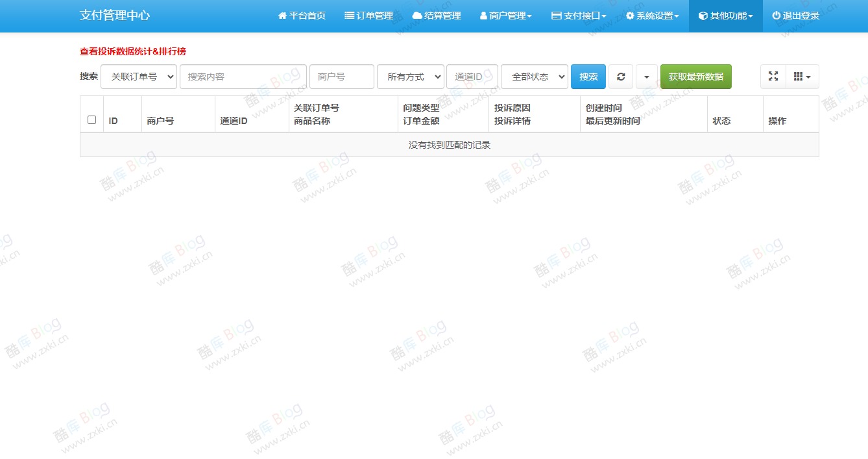Open the 全部状态 status dropdown
Image resolution: width=868 pixels, height=459 pixels.
tap(533, 76)
